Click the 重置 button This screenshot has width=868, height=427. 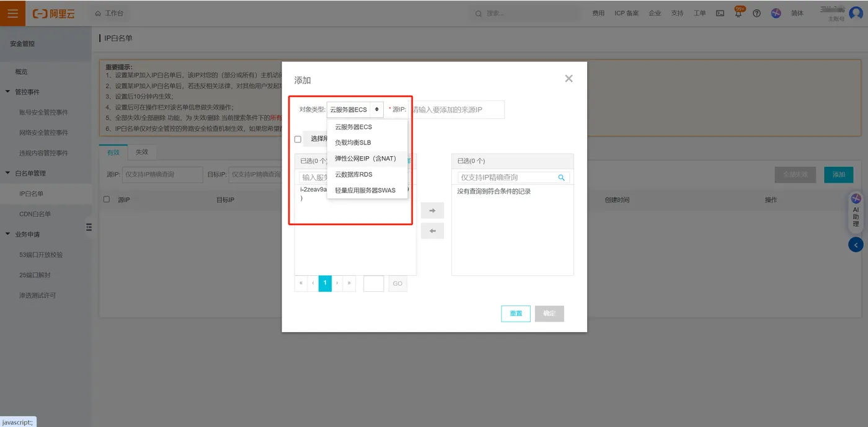[516, 314]
